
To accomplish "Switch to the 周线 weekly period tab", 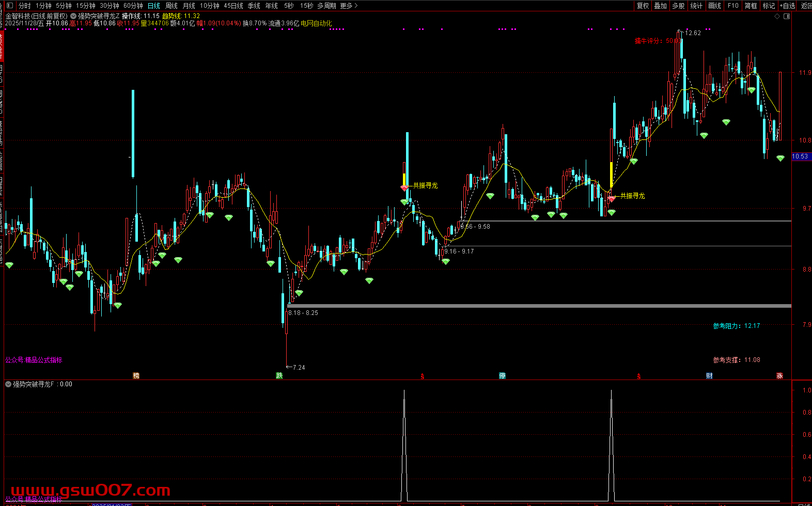I will 171,6.
